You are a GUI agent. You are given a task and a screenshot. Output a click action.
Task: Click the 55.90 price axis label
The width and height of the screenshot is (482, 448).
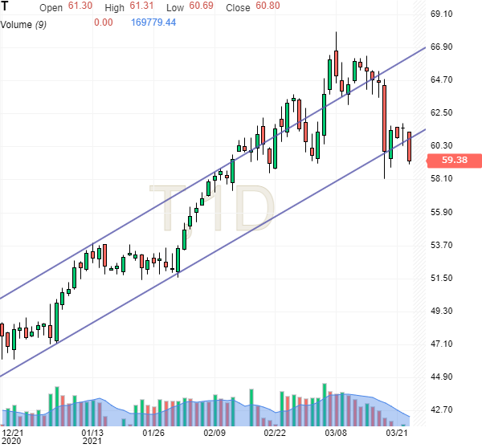(x=443, y=212)
